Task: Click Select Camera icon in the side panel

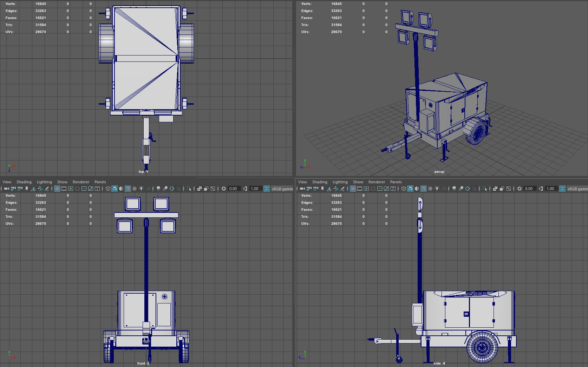Action: tap(302, 189)
